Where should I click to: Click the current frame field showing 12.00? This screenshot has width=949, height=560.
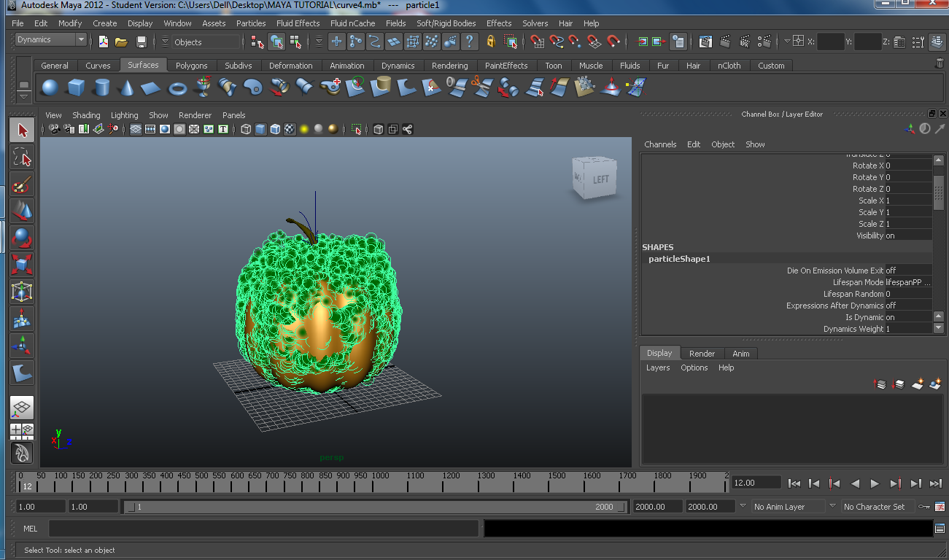(756, 483)
